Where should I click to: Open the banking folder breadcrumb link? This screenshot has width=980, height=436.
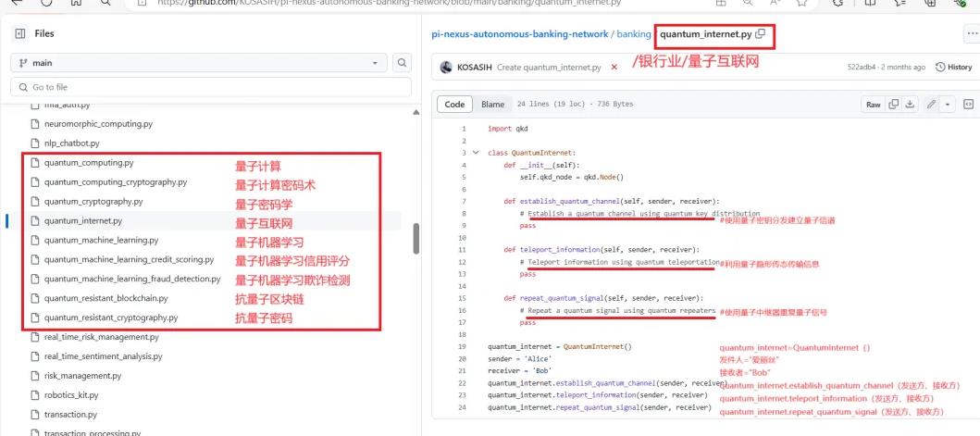click(x=634, y=33)
